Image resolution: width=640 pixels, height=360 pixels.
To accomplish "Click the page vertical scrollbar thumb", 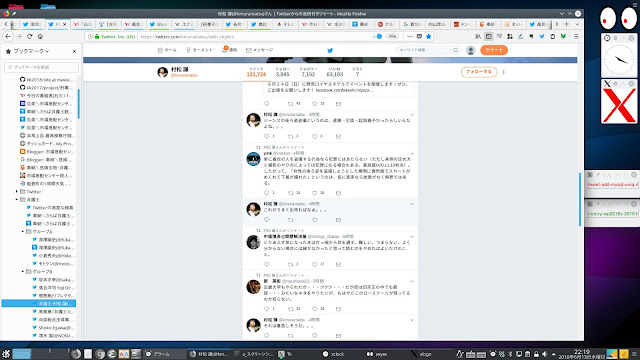I will pos(580,200).
